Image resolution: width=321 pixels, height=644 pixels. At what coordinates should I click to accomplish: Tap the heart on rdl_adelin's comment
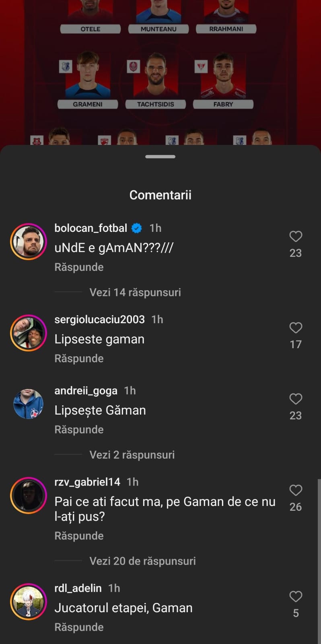296,597
